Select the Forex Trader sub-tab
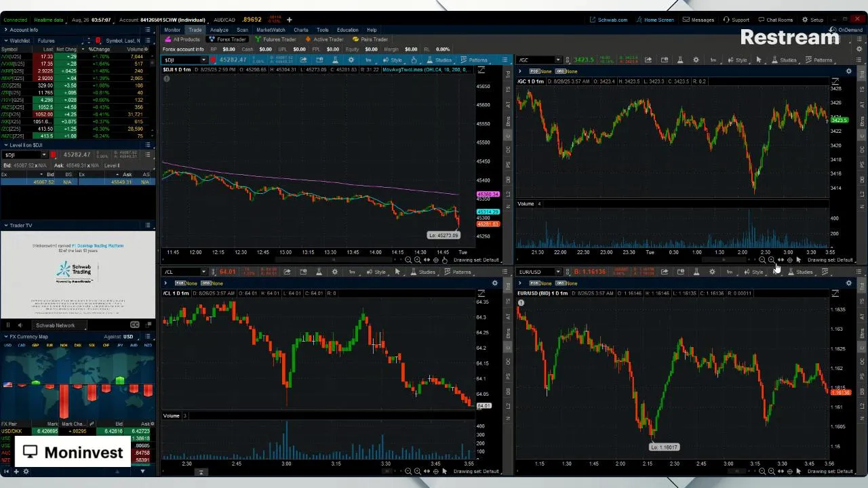Image resolution: width=868 pixels, height=488 pixels. [228, 39]
